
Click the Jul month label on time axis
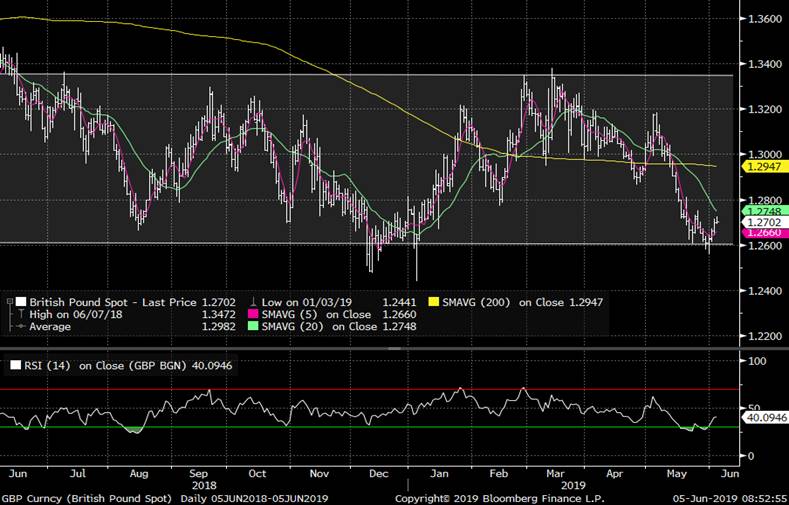77,473
